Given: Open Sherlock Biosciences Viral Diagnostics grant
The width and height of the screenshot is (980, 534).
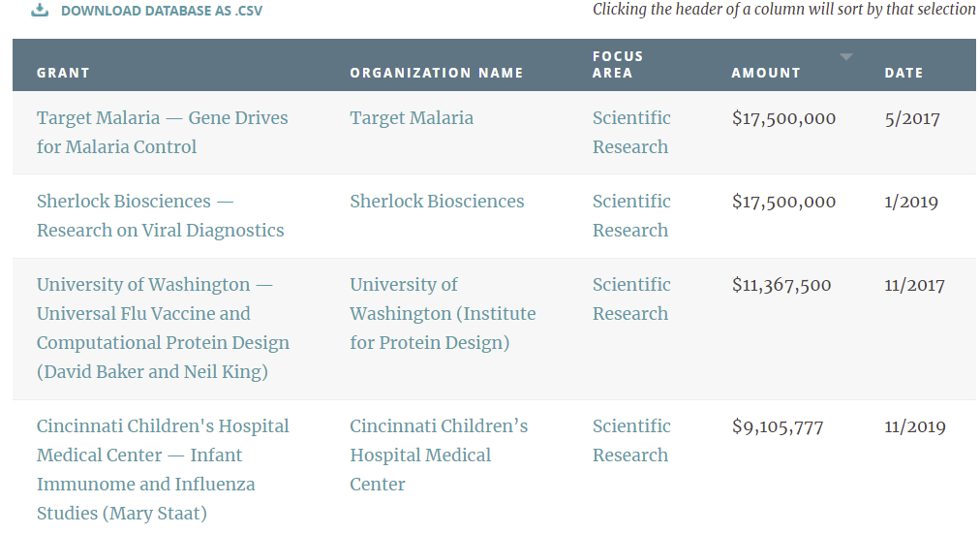Looking at the screenshot, I should (160, 216).
